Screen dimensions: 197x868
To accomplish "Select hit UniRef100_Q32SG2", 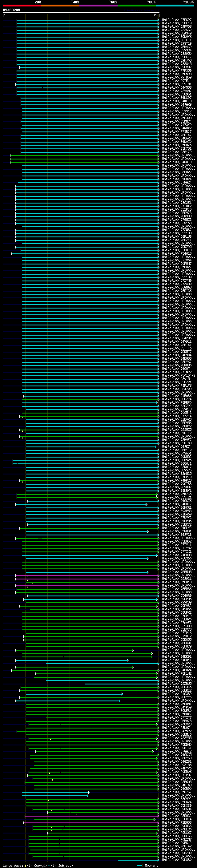I will tap(177, 30).
